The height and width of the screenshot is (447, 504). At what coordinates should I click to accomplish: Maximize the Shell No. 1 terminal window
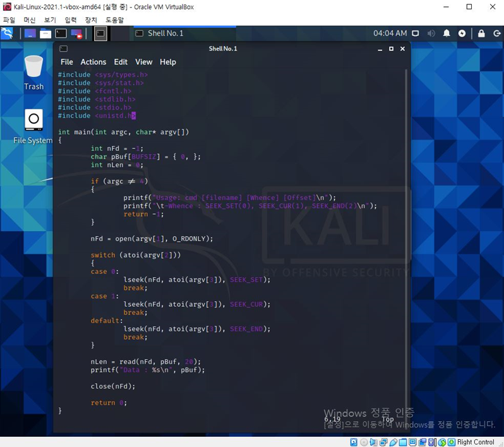tap(391, 49)
